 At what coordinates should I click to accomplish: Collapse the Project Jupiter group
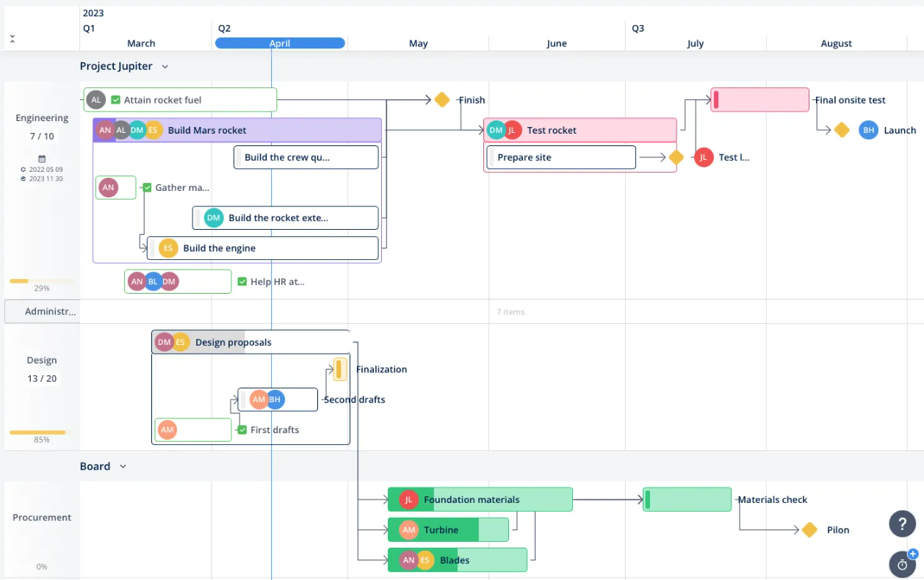pos(165,67)
